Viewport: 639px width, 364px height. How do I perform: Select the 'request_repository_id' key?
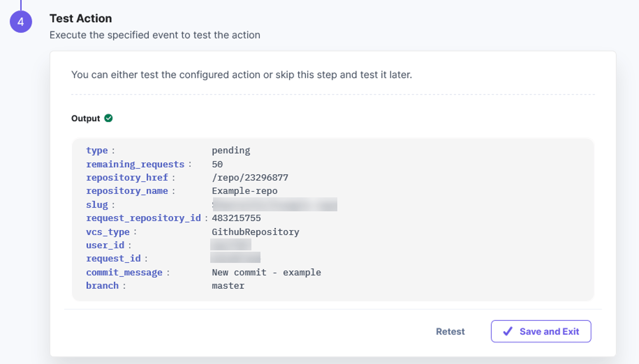pyautogui.click(x=143, y=218)
